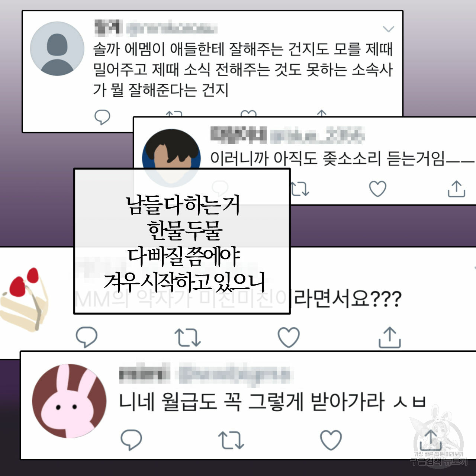Retweet the 이러니까 아직도 tweet
The width and height of the screenshot is (476, 476).
[299, 189]
